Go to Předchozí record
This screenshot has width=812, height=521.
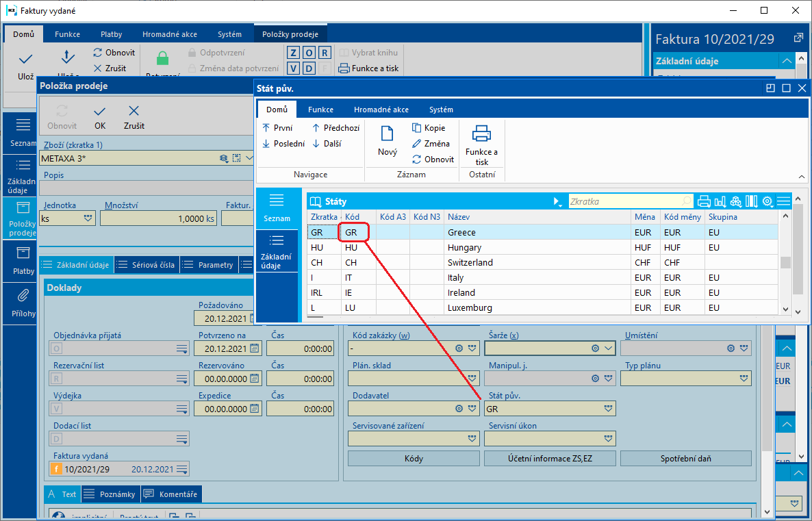pos(335,127)
